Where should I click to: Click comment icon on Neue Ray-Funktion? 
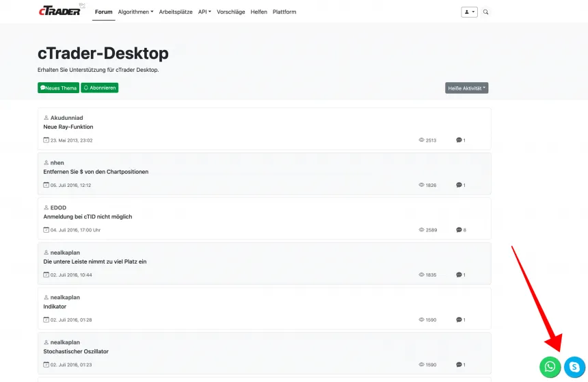[459, 140]
